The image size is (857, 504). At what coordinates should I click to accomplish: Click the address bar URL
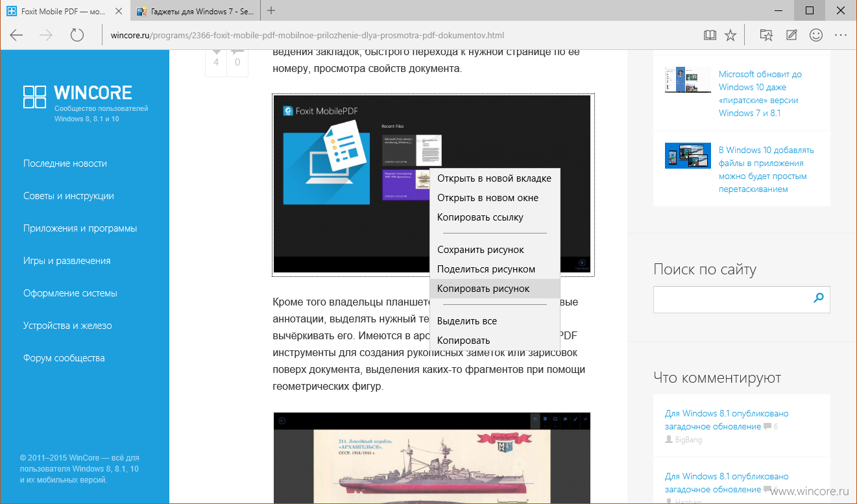(307, 36)
